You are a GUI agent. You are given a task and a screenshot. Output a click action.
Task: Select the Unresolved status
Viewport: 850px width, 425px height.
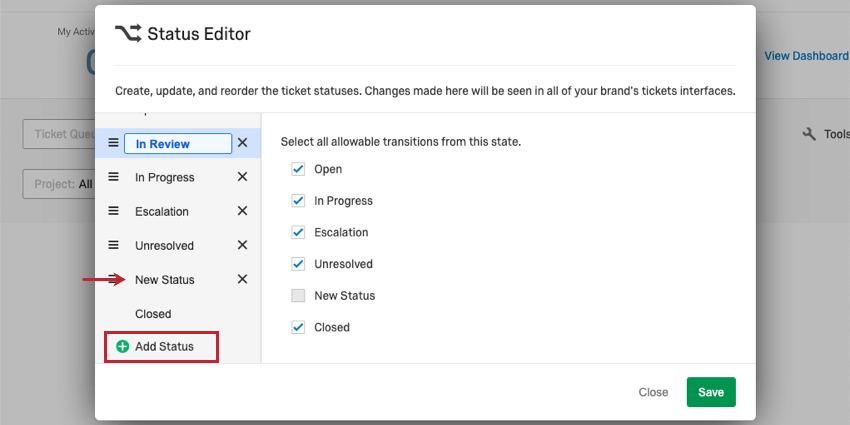[x=164, y=246]
